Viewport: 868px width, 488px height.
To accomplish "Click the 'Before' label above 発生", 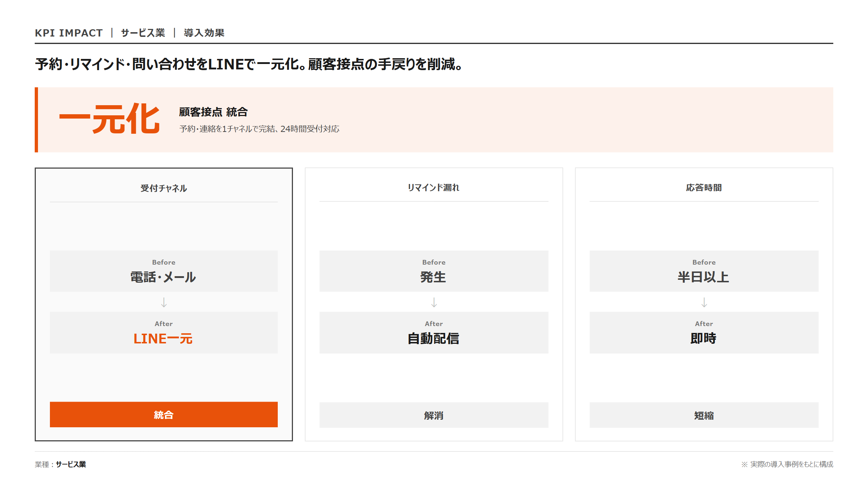I will coord(434,262).
